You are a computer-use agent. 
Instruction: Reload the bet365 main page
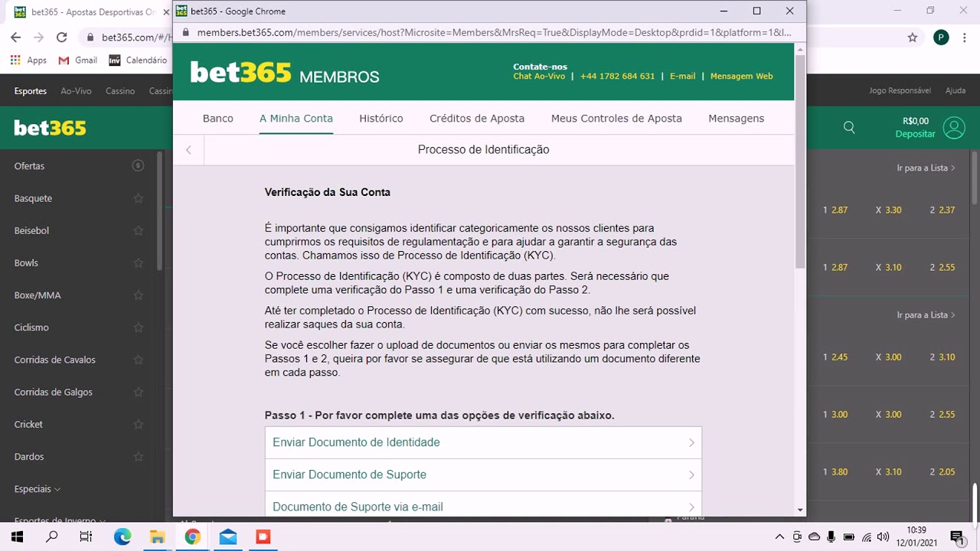click(61, 37)
